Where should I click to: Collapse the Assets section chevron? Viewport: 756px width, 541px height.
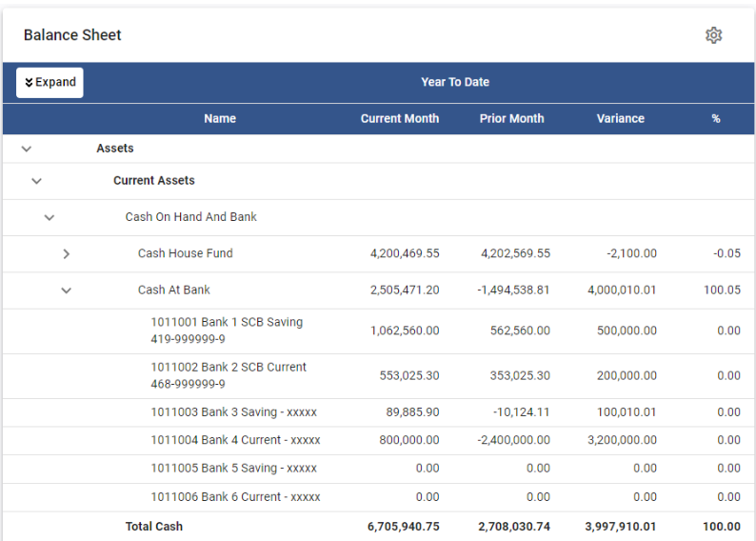[x=27, y=149]
